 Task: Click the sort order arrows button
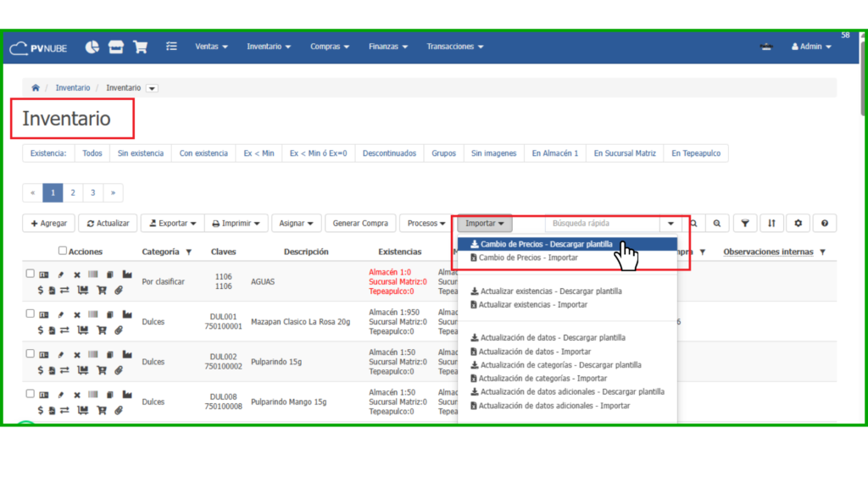(771, 223)
